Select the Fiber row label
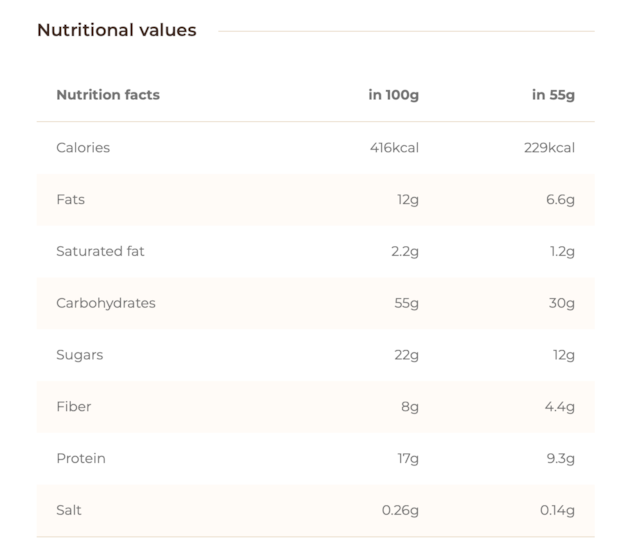 coord(74,406)
